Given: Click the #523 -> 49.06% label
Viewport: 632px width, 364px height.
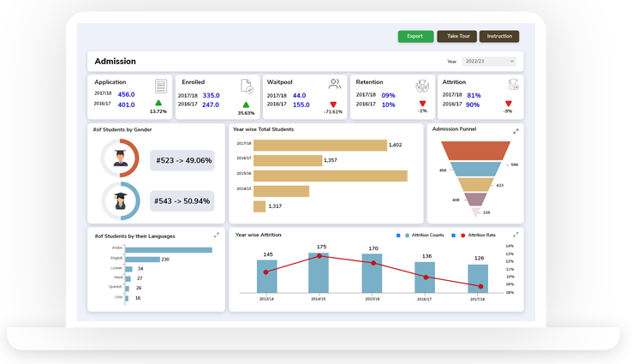Looking at the screenshot, I should point(183,160).
